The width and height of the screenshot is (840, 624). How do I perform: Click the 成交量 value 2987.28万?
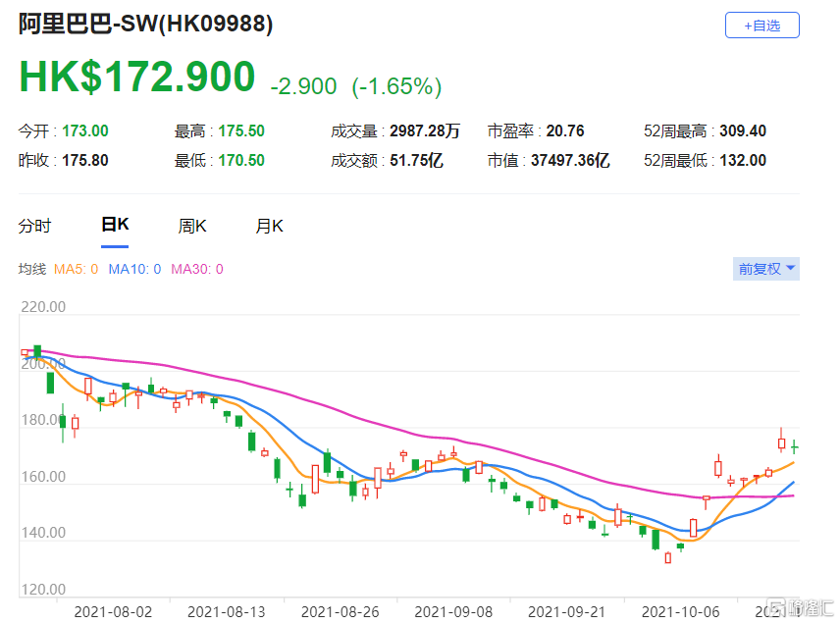tap(425, 130)
